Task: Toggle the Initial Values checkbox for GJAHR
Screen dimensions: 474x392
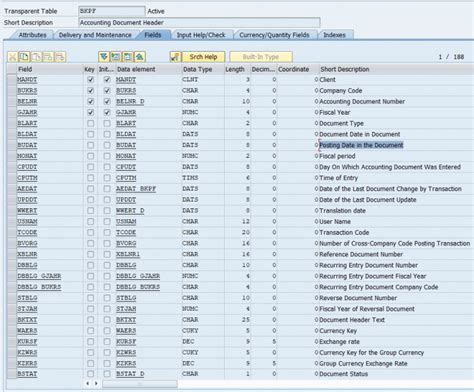Action: [x=107, y=112]
